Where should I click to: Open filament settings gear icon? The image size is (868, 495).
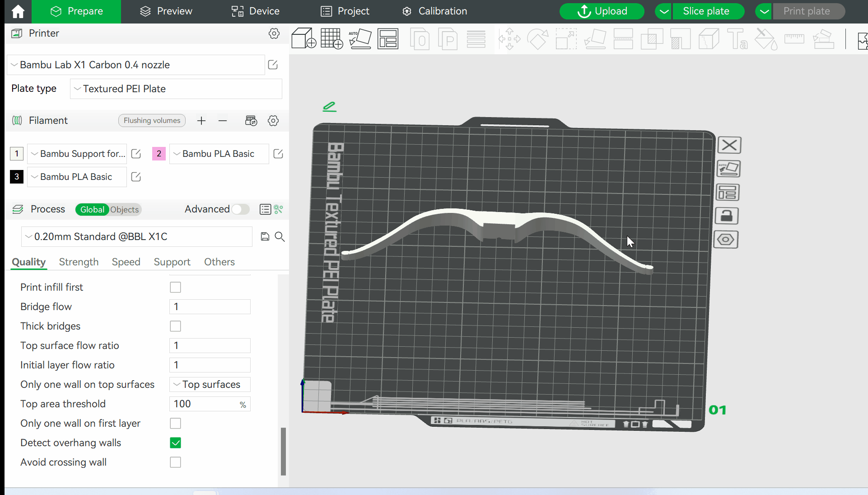pyautogui.click(x=273, y=121)
